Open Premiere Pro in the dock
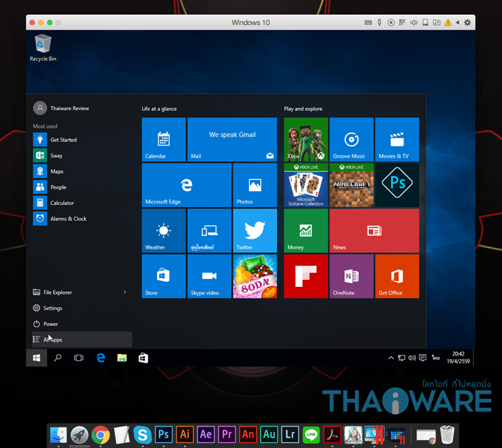Screen dimensions: 502x448 point(227,435)
